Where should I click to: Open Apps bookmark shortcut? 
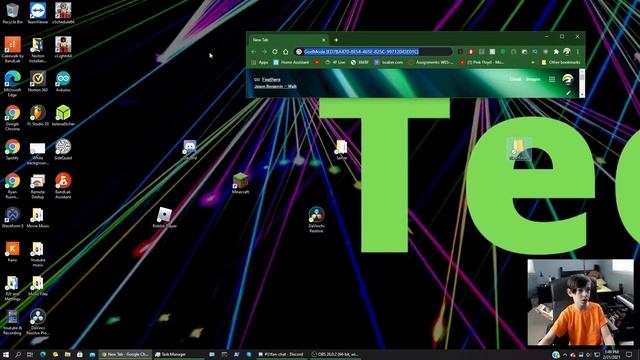coord(260,62)
